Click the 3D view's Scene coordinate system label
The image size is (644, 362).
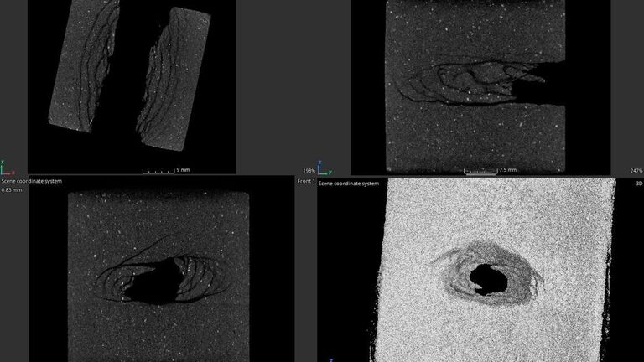349,183
